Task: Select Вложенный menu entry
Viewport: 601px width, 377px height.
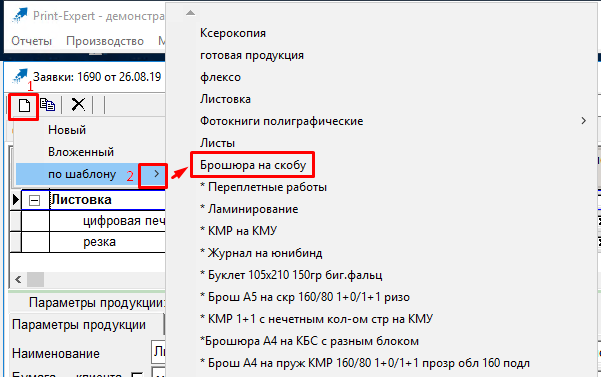Action: pos(81,152)
